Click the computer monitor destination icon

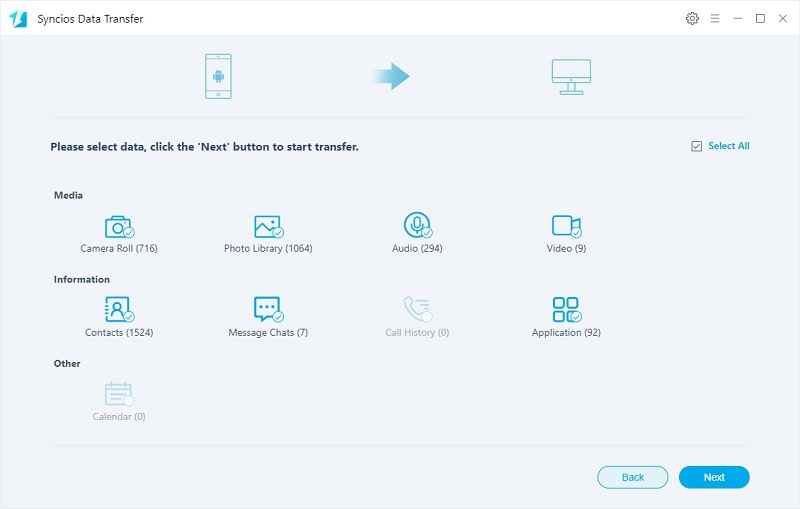coord(571,77)
